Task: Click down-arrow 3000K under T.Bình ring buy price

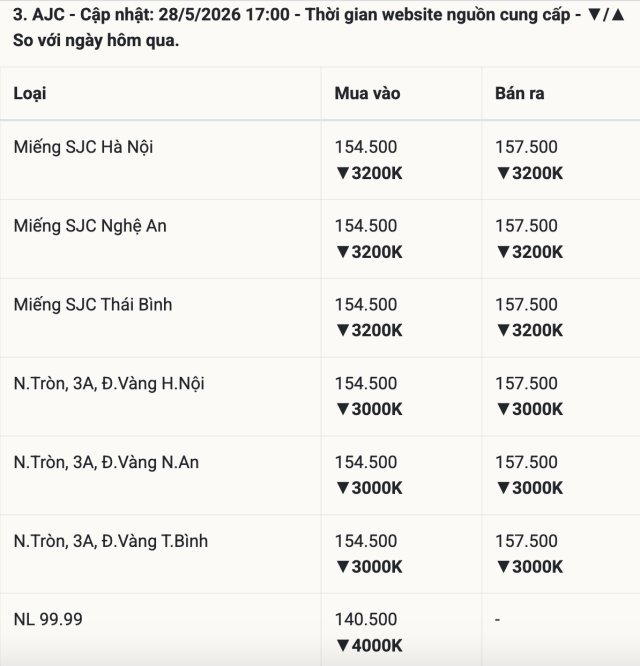Action: click(369, 567)
